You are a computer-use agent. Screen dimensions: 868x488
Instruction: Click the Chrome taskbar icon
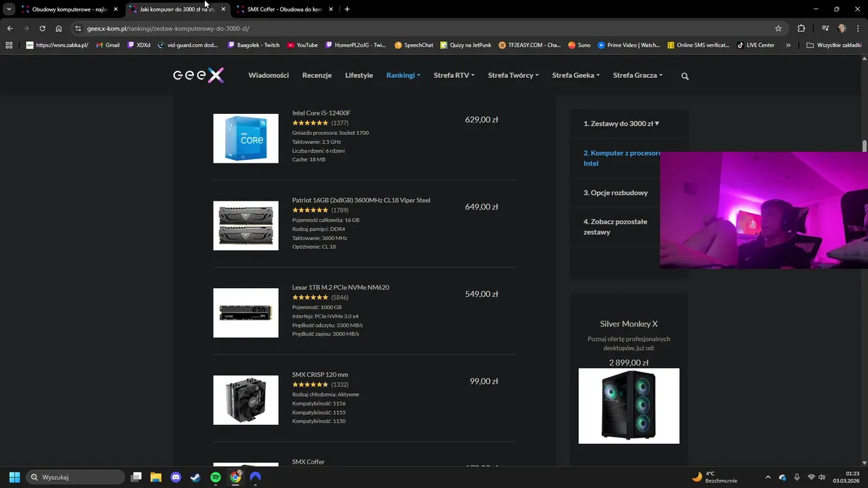point(235,477)
